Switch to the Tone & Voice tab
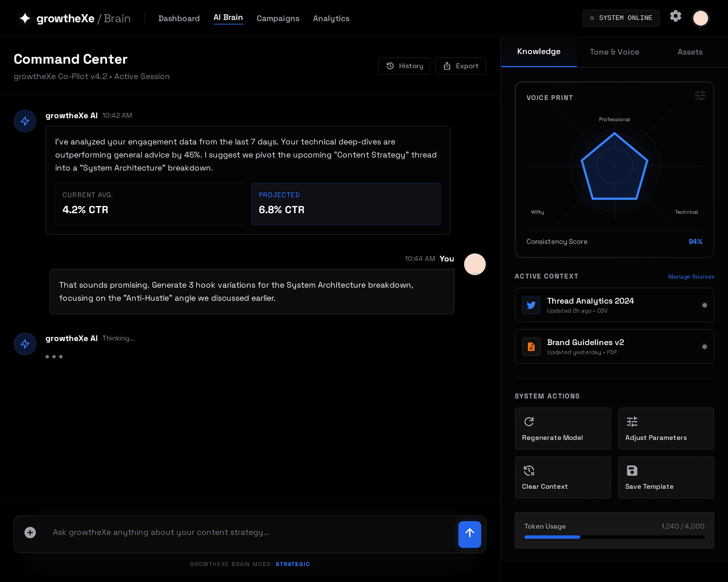The height and width of the screenshot is (582, 728). tap(614, 52)
